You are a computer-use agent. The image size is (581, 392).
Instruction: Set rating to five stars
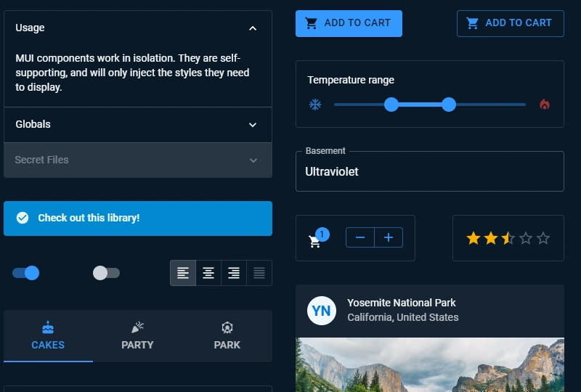[543, 238]
